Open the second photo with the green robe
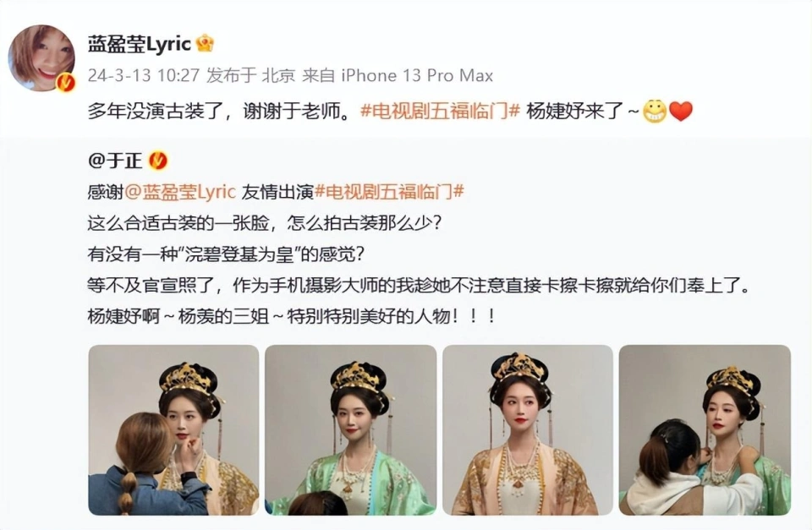The width and height of the screenshot is (812, 530). pyautogui.click(x=350, y=430)
